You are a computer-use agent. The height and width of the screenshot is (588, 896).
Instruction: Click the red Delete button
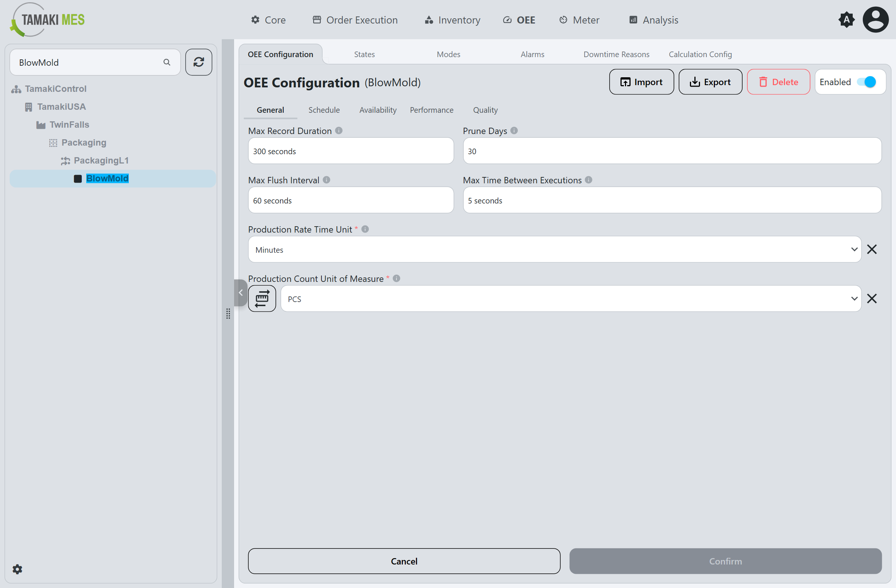coord(778,82)
